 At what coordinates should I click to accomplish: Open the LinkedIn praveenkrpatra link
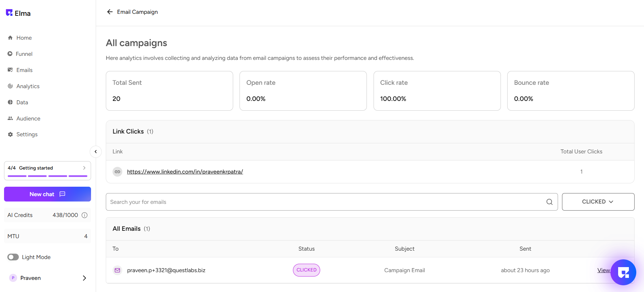point(185,172)
